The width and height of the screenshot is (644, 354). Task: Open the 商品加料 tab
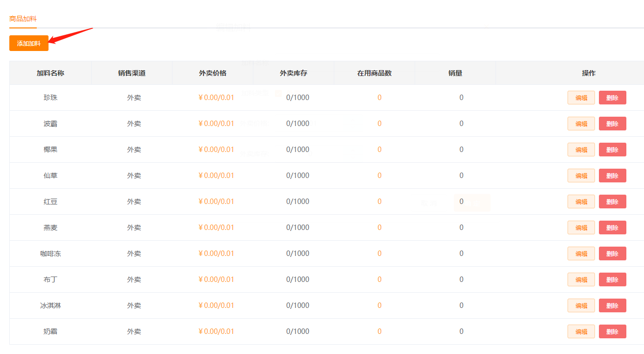23,19
